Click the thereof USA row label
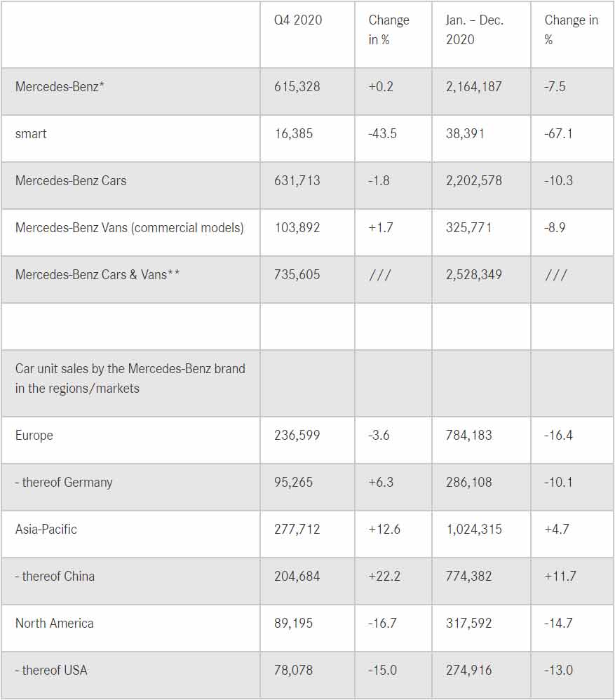The height and width of the screenshot is (700, 615). 52,670
